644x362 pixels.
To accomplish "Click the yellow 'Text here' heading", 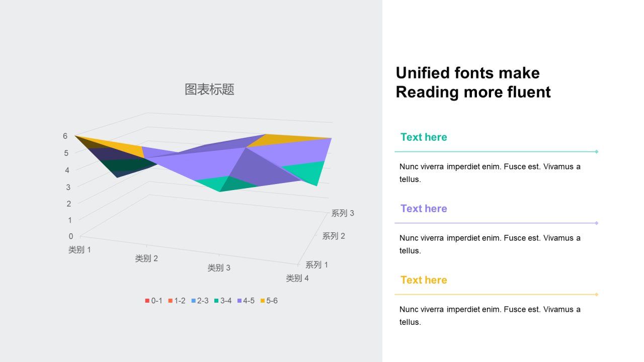I will [424, 280].
